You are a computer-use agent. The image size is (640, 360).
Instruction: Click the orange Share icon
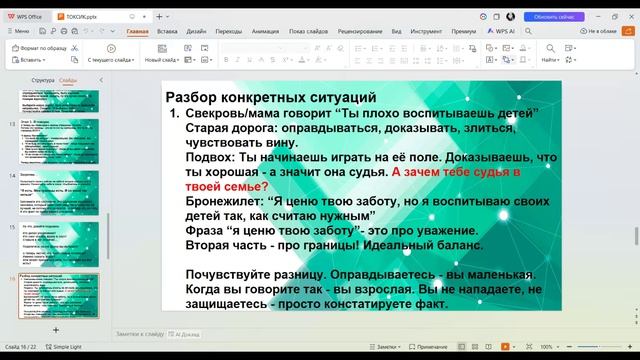click(x=628, y=31)
